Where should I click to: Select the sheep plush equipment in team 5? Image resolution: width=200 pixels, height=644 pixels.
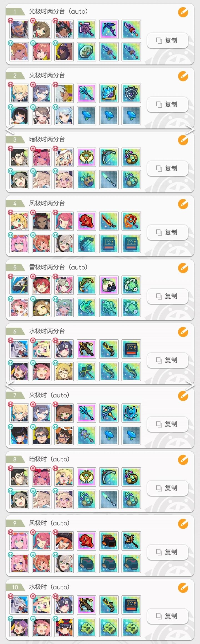pos(109,285)
